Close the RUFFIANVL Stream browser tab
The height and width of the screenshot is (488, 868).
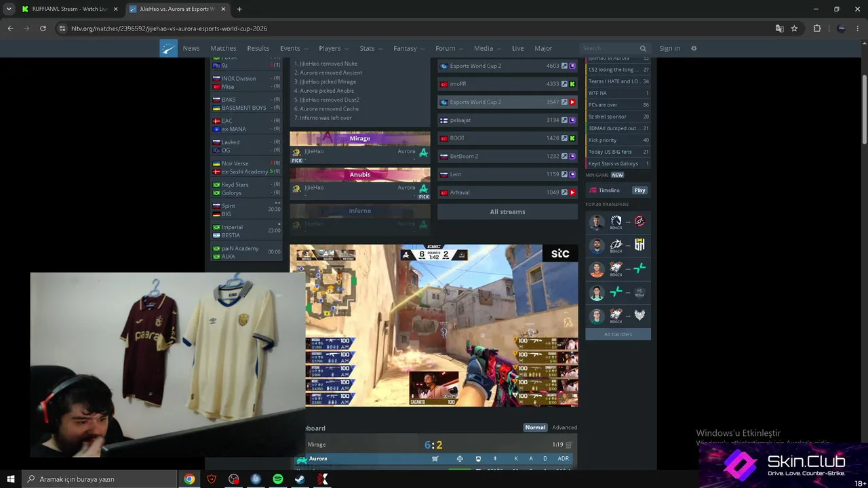115,9
